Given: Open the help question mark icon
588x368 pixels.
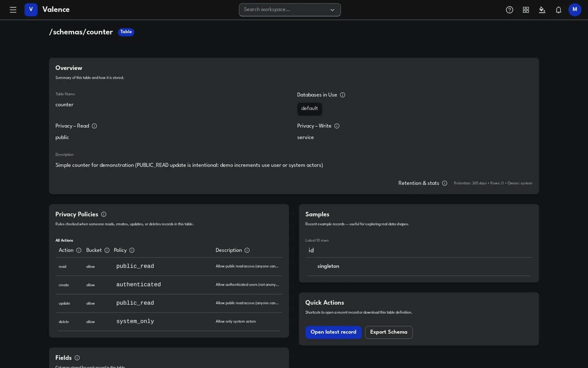Looking at the screenshot, I should (x=509, y=10).
